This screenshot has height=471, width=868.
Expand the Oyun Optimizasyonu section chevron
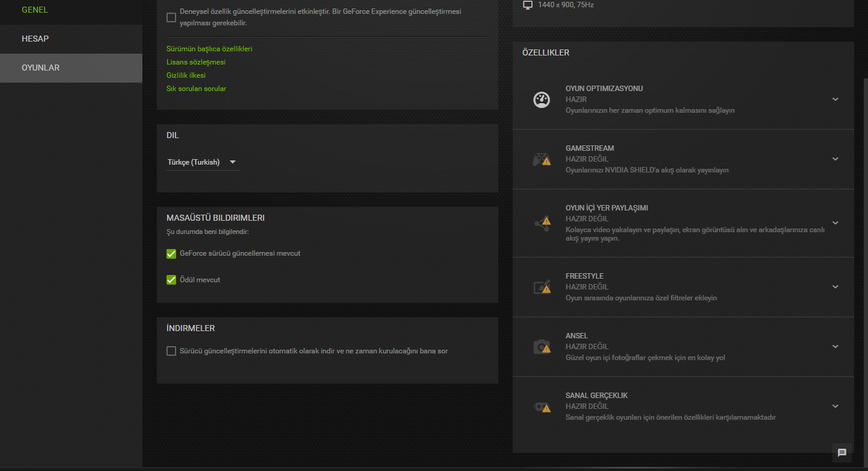pos(835,100)
